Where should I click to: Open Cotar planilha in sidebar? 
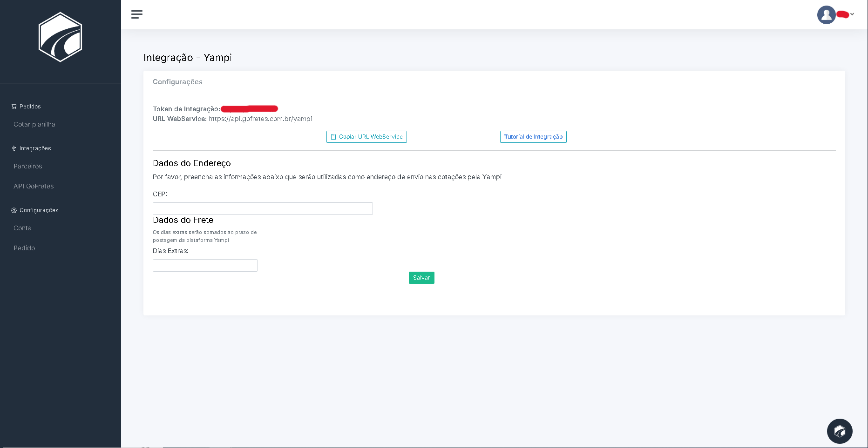(34, 124)
